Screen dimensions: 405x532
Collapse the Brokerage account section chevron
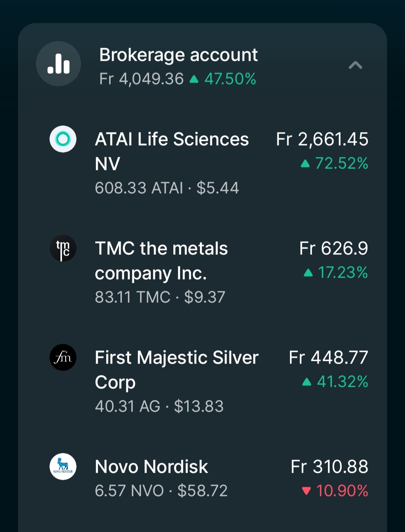[x=355, y=65]
